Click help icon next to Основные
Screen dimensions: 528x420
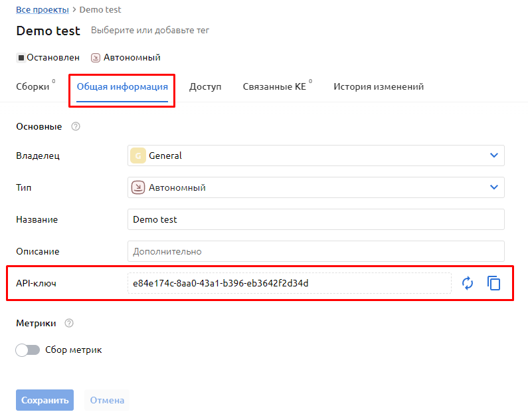(75, 126)
